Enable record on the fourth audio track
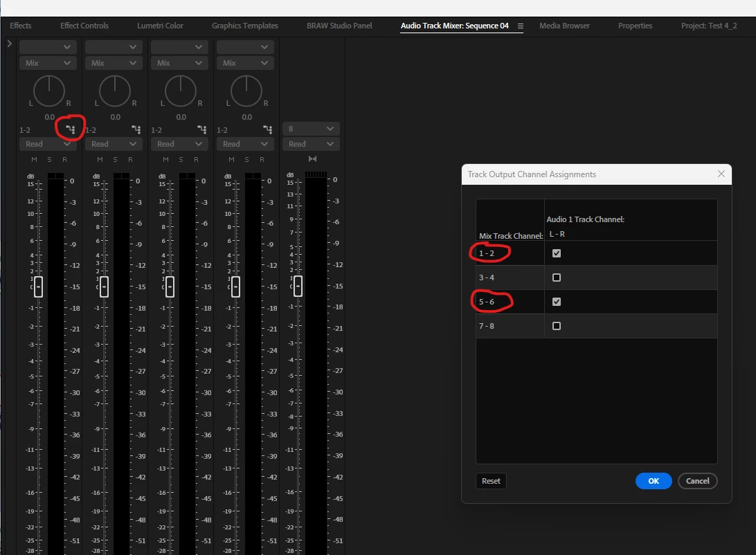The height and width of the screenshot is (555, 756). coord(262,159)
